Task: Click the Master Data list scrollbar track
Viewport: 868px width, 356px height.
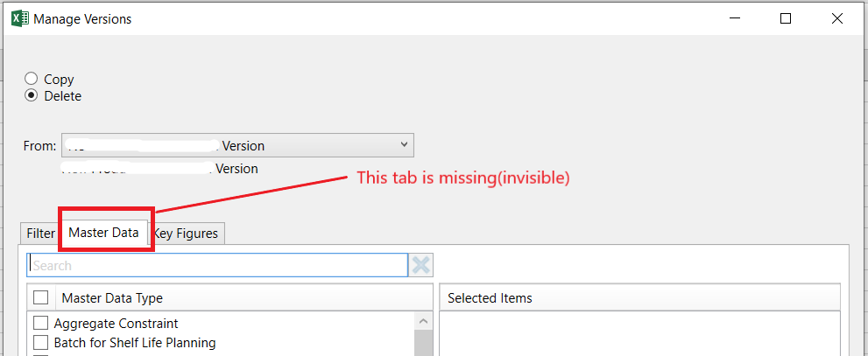Action: (x=423, y=343)
